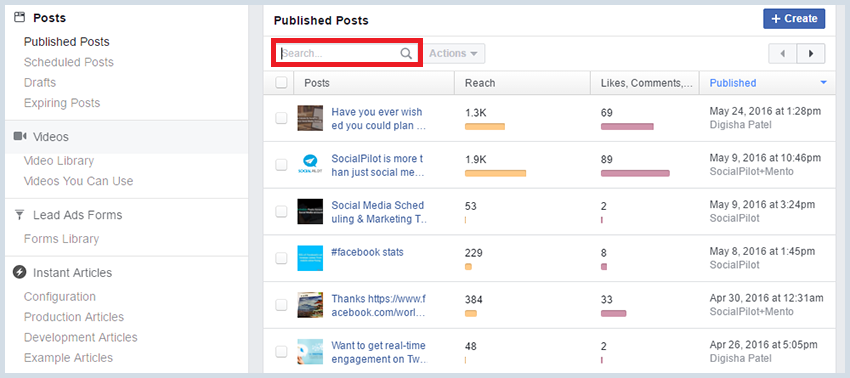Open '#facebook stats' post link
Viewport: 850px width, 378px height.
click(x=368, y=252)
